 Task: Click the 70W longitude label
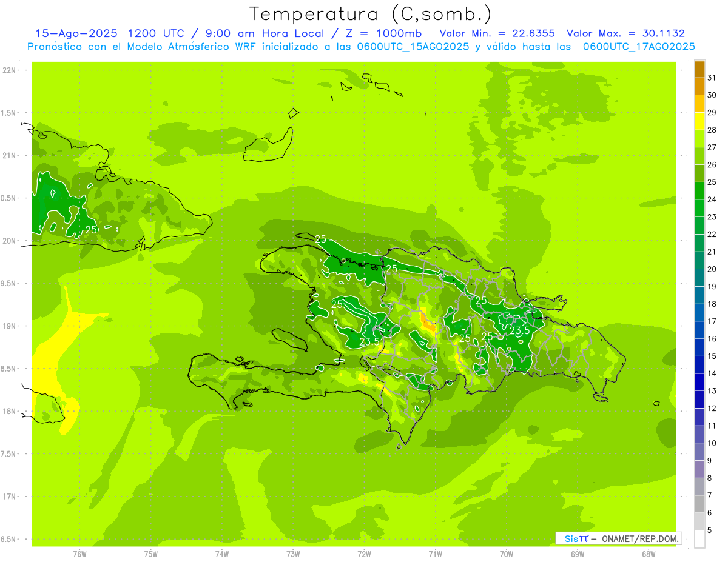click(507, 554)
